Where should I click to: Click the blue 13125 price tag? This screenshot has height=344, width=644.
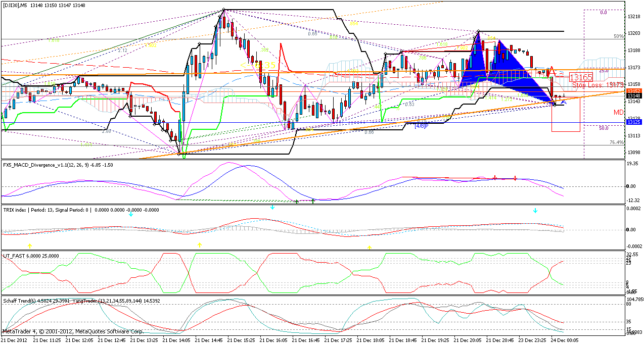coord(634,122)
